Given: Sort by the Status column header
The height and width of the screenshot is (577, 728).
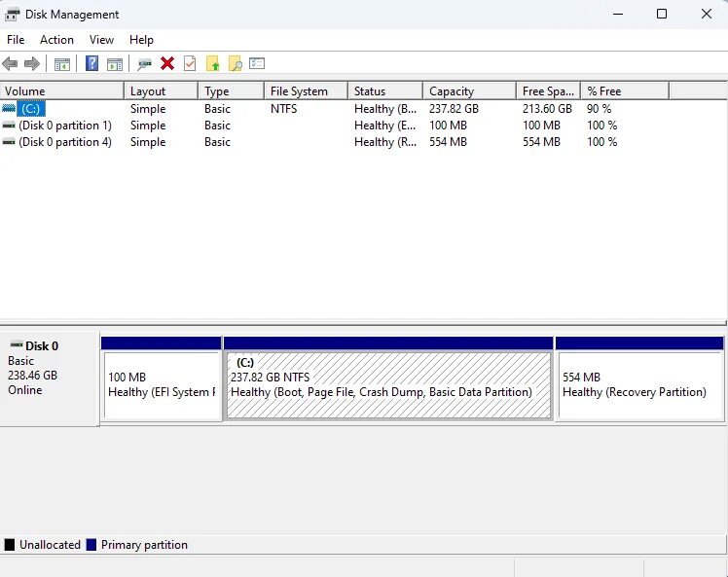Looking at the screenshot, I should pos(385,91).
